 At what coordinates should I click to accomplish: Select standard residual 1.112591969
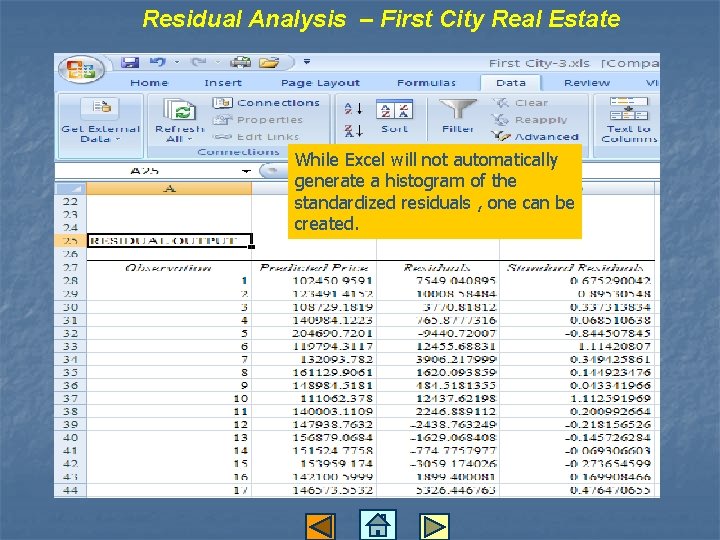tap(577, 399)
